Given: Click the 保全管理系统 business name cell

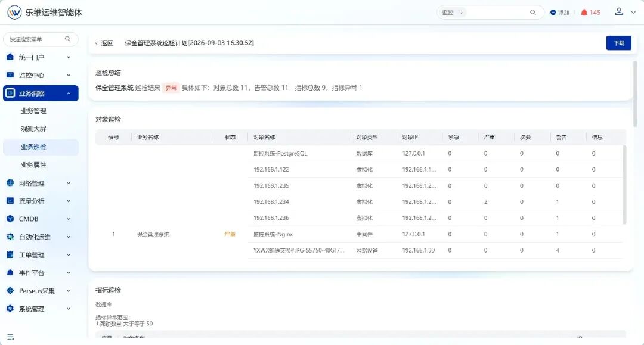Looking at the screenshot, I should coord(153,234).
